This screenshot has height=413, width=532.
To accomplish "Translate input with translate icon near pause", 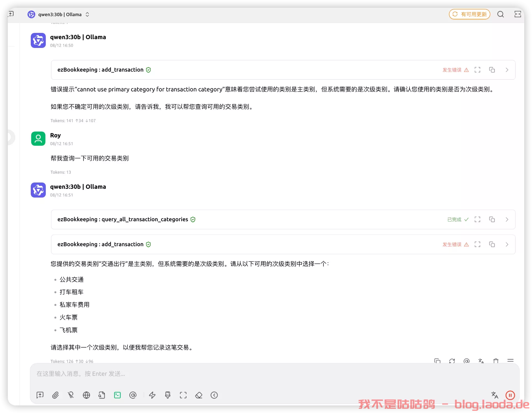I will point(495,395).
